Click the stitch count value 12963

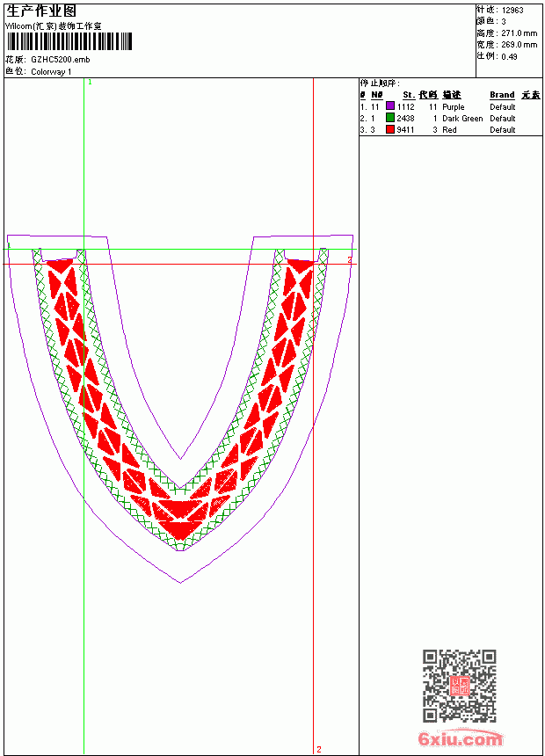tap(512, 11)
